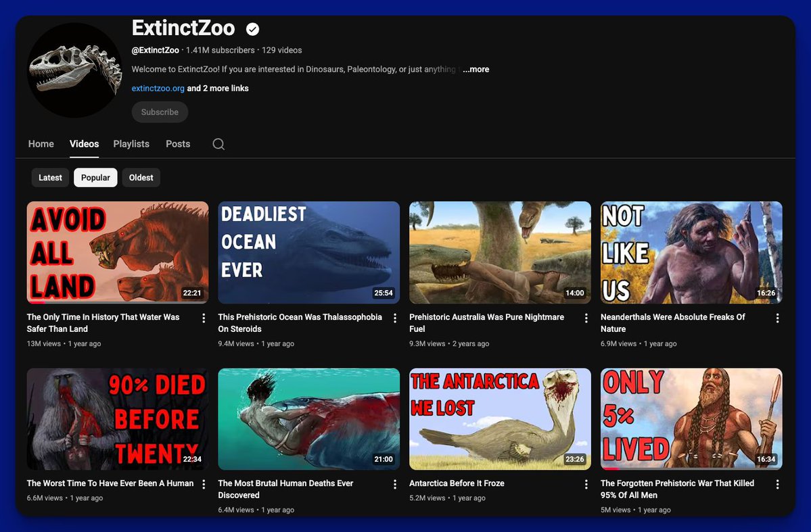Image resolution: width=811 pixels, height=532 pixels.
Task: Play the NOT LIKE US thumbnail video
Action: [x=691, y=252]
